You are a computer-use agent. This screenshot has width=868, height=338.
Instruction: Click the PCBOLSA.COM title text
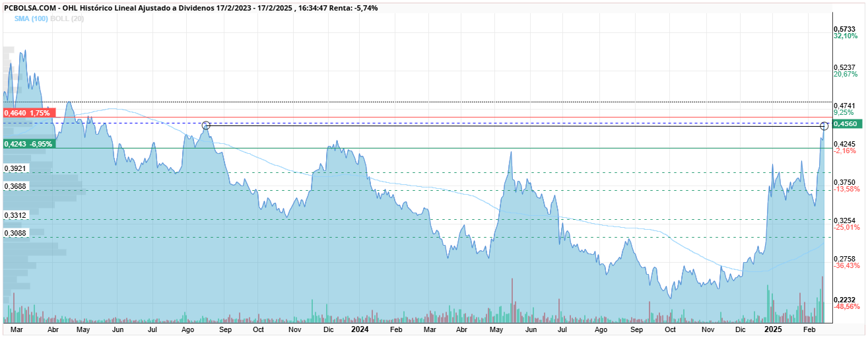point(30,7)
